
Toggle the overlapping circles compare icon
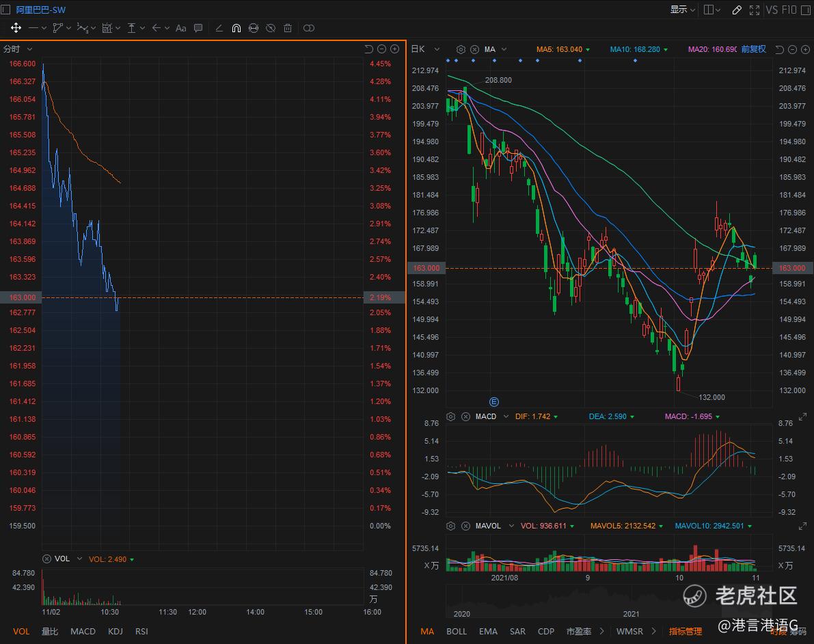point(309,28)
